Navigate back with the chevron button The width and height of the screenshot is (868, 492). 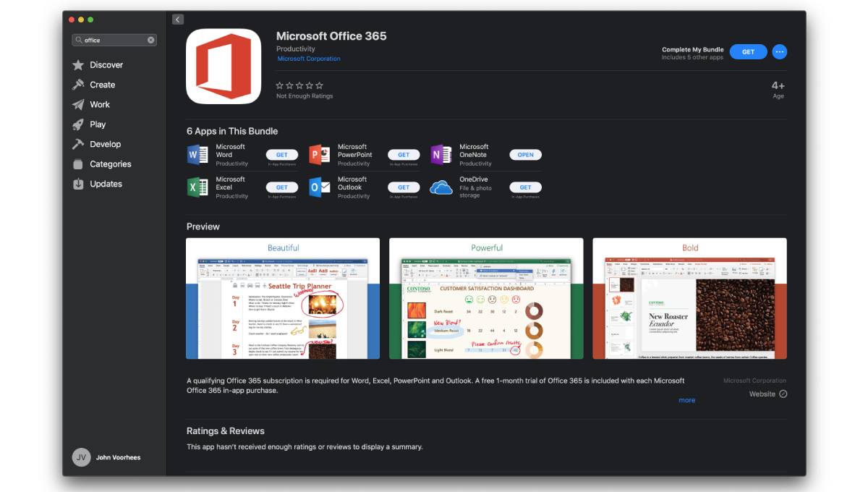pos(177,19)
